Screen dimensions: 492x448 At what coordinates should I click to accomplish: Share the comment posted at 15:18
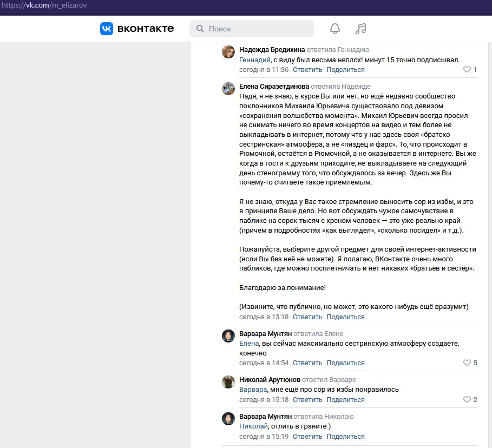[x=345, y=400]
